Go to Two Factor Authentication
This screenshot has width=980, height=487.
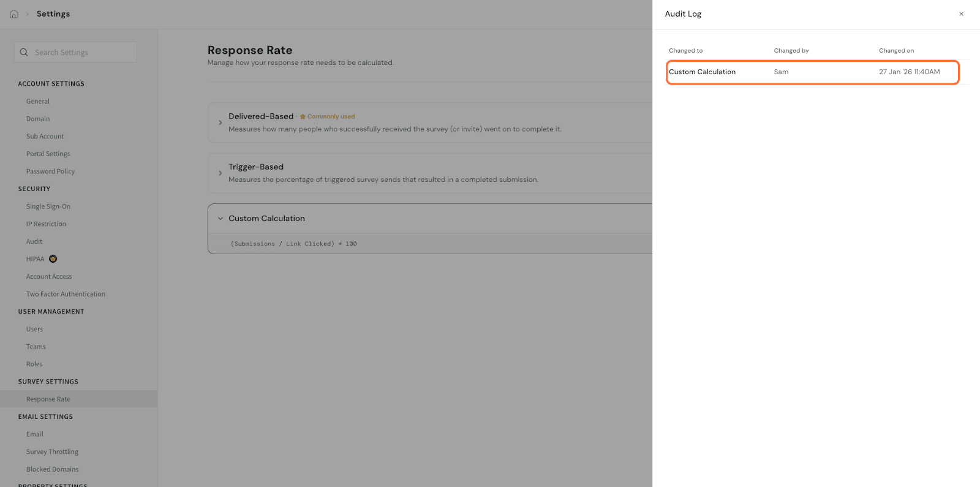coord(66,295)
